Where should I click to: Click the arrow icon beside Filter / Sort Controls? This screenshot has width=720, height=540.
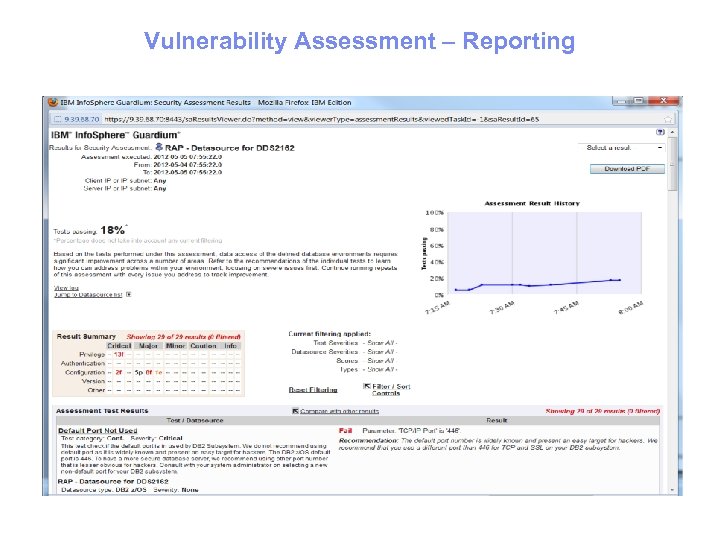coord(366,386)
